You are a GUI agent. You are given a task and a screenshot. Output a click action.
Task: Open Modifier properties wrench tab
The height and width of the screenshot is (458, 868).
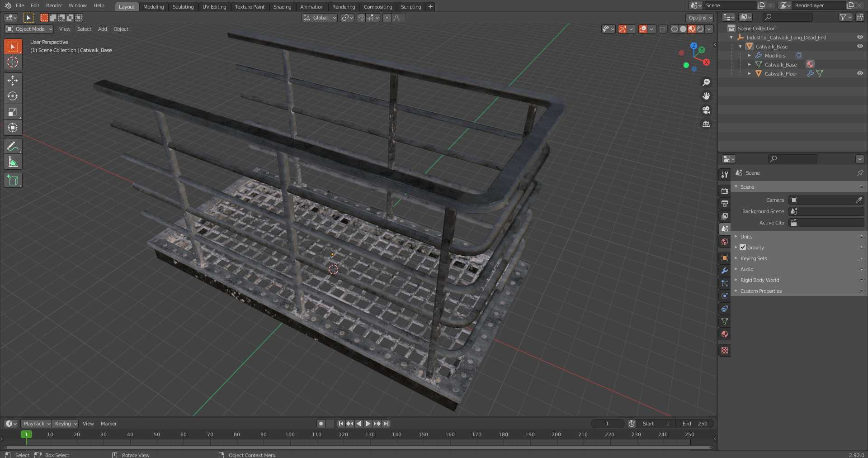pos(725,271)
